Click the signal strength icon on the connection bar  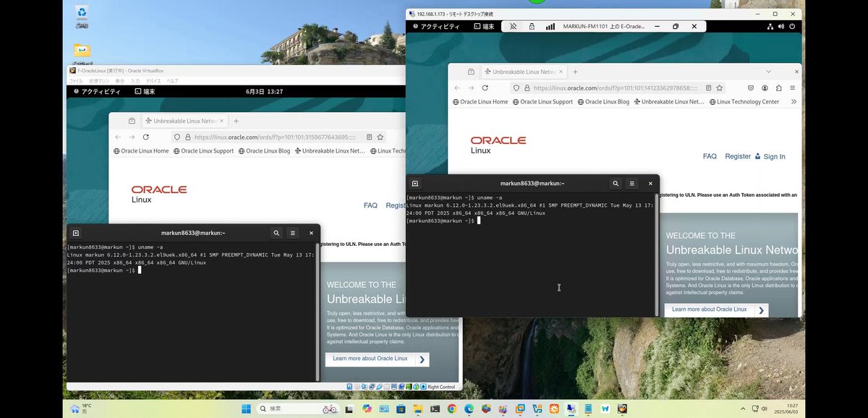550,26
